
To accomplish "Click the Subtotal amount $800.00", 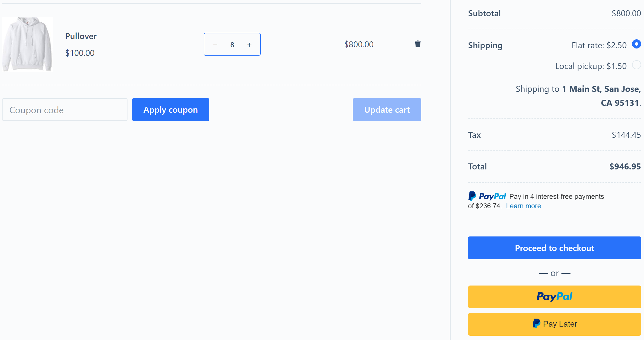I will pos(626,13).
